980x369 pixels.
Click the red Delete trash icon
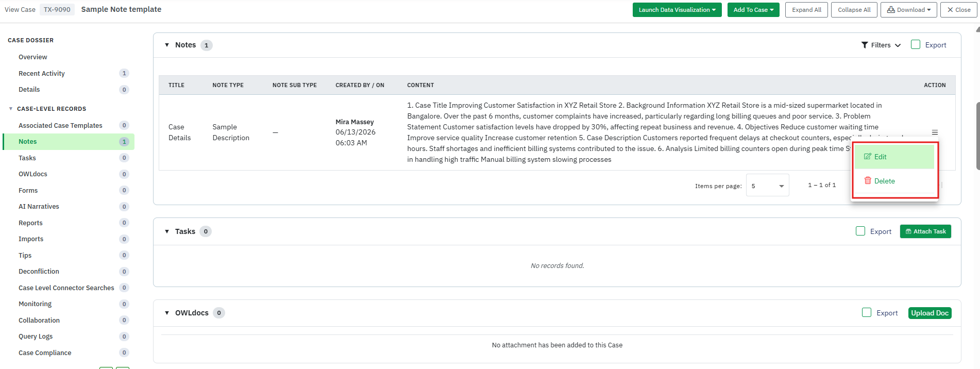click(x=868, y=181)
